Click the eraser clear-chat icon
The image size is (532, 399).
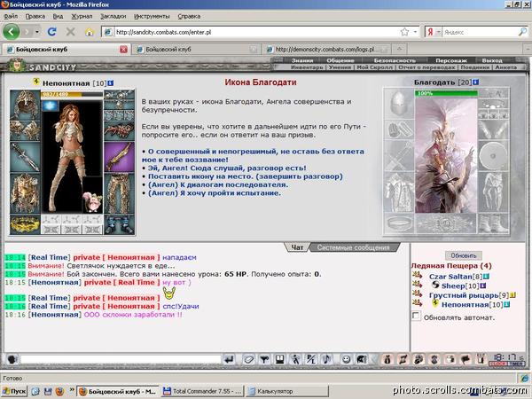[x=248, y=359]
